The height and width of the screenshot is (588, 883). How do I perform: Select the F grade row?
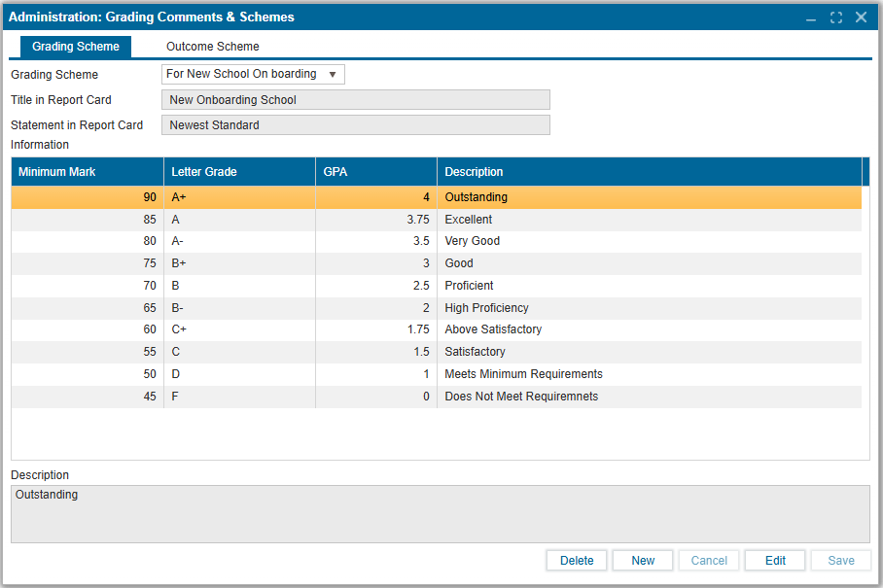pos(436,397)
